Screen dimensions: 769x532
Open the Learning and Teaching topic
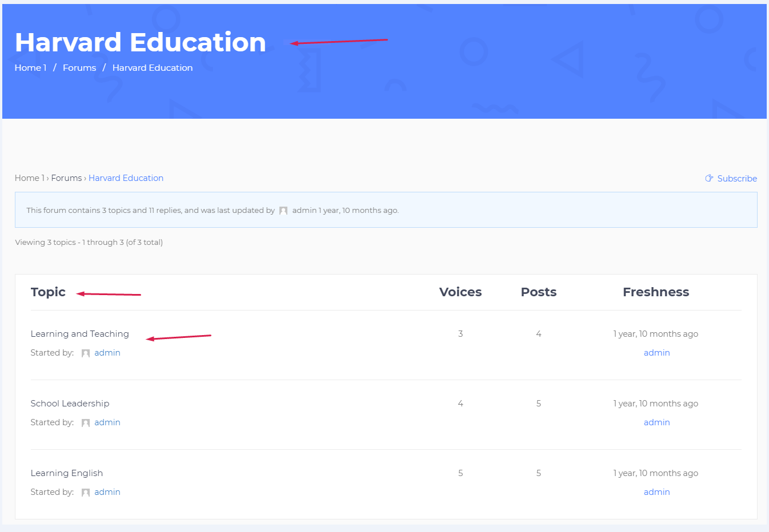[79, 334]
